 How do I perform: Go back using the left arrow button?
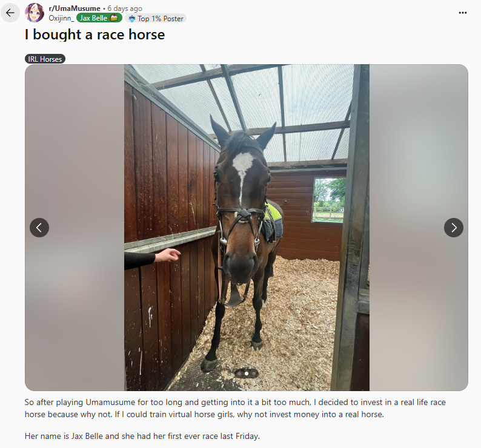pyautogui.click(x=10, y=13)
